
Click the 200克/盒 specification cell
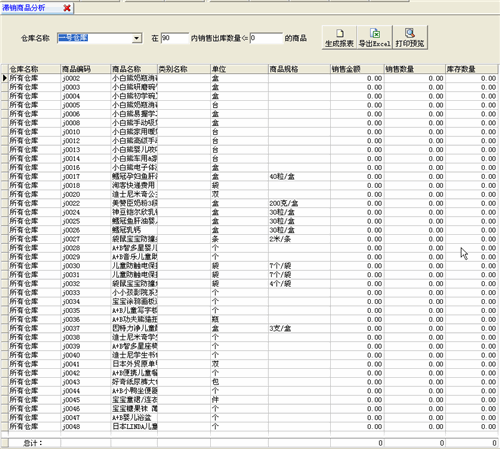299,203
